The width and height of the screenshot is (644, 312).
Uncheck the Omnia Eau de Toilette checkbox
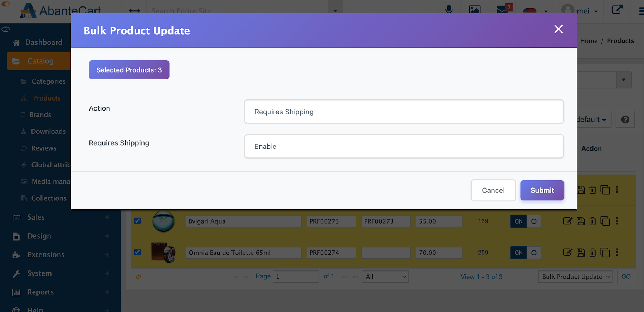137,252
